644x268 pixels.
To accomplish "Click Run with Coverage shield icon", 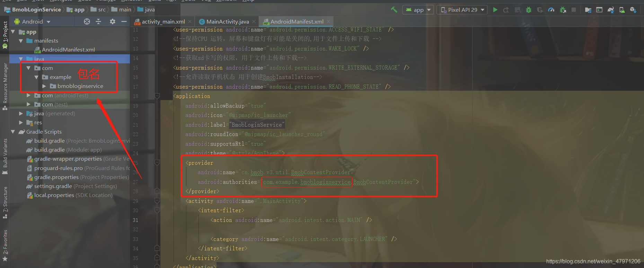I will [x=540, y=10].
